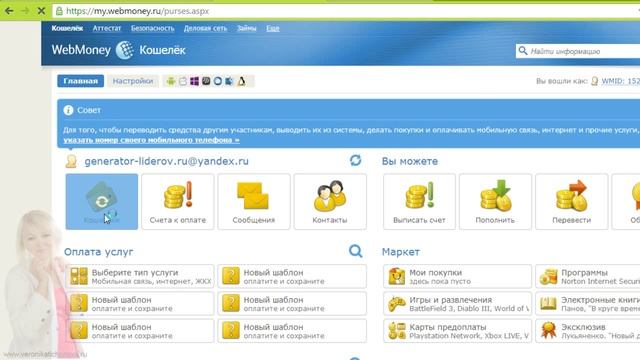Open the Выписать счет tile
Image resolution: width=640 pixels, height=360 pixels.
[x=419, y=202]
